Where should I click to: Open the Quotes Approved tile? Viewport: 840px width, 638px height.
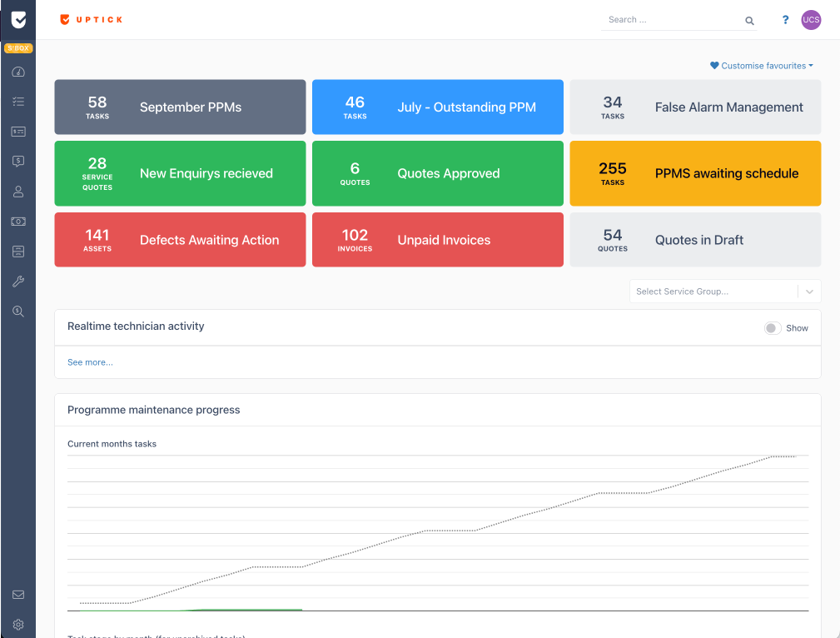(438, 174)
